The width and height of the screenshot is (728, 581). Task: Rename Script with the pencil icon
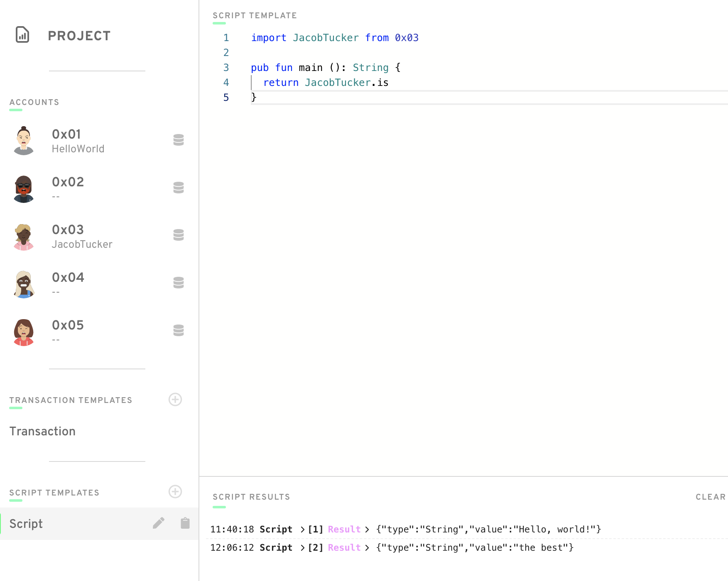[159, 523]
